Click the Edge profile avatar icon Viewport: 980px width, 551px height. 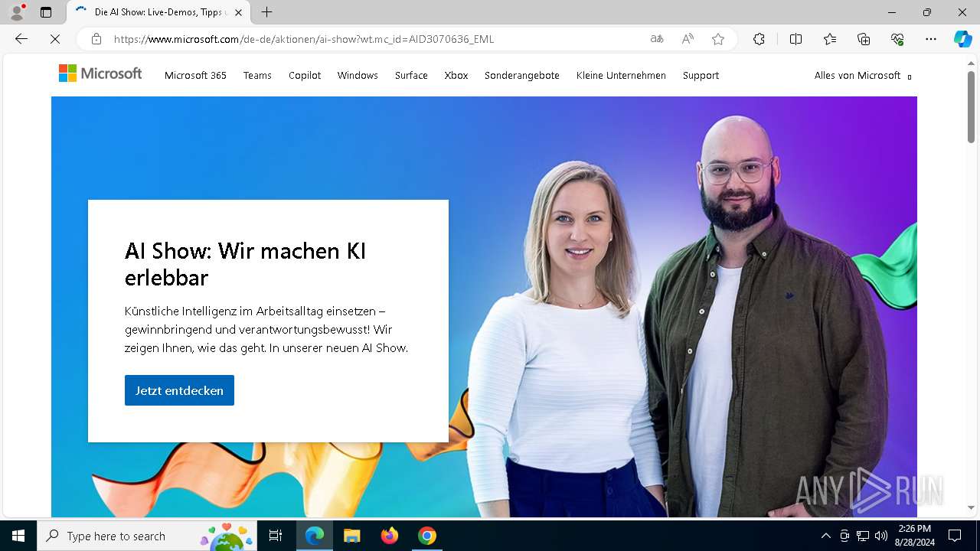[x=17, y=12]
